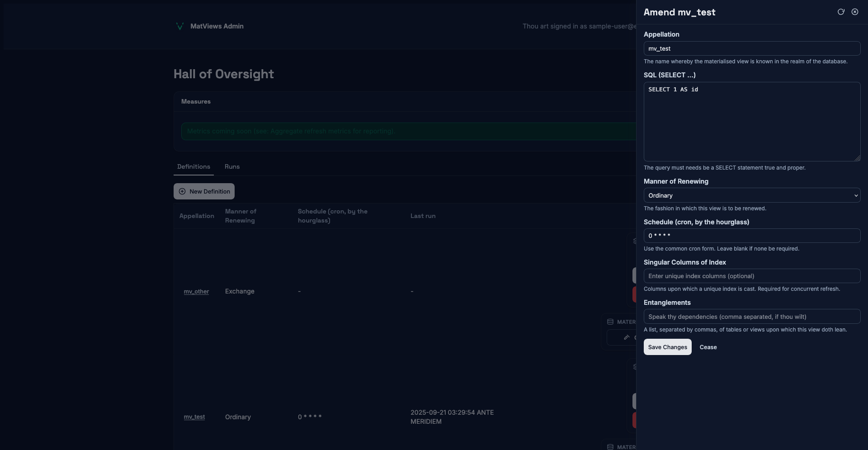Click into the SQL SELECT textarea
The height and width of the screenshot is (450, 868).
pyautogui.click(x=751, y=121)
